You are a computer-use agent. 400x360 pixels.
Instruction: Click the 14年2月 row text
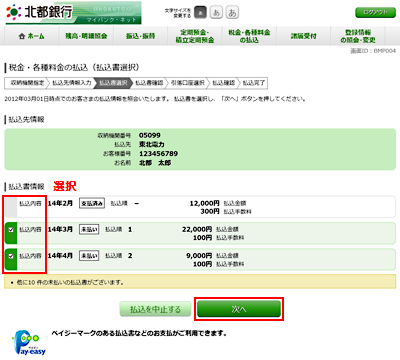click(60, 203)
